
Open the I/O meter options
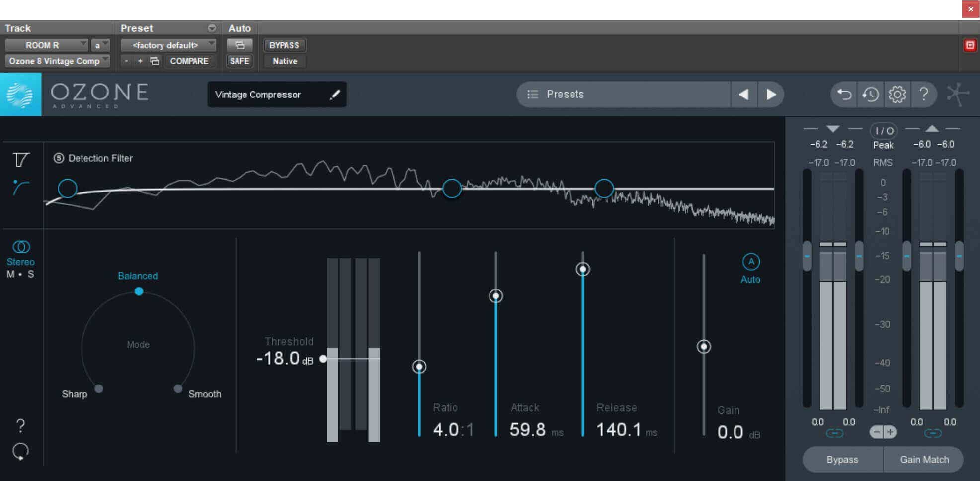click(x=884, y=131)
